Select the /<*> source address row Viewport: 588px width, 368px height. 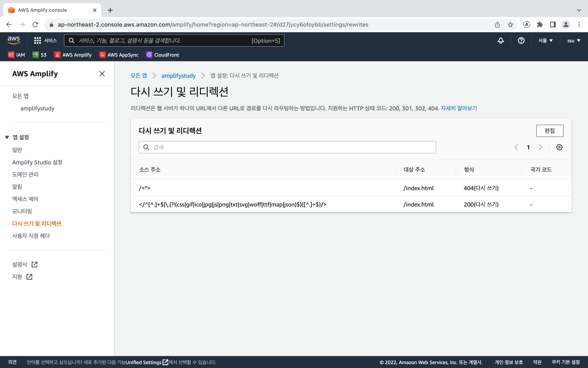coord(351,188)
